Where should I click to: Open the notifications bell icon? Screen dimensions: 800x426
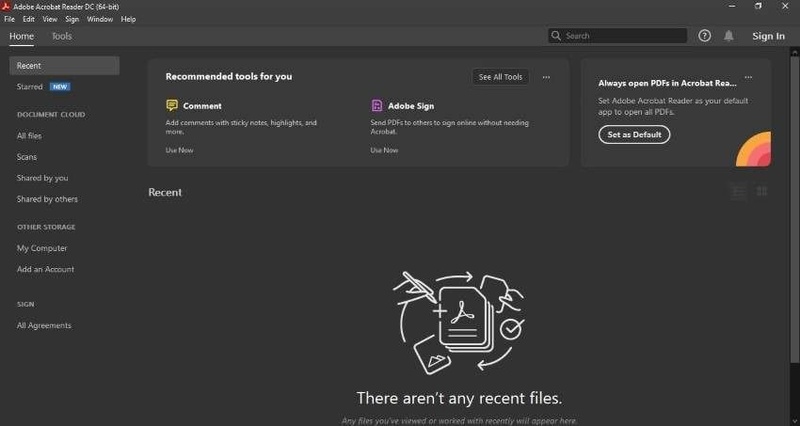pyautogui.click(x=729, y=36)
